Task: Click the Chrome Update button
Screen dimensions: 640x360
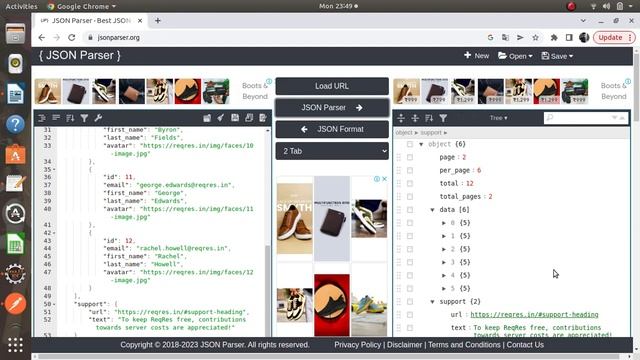Action: pos(613,38)
